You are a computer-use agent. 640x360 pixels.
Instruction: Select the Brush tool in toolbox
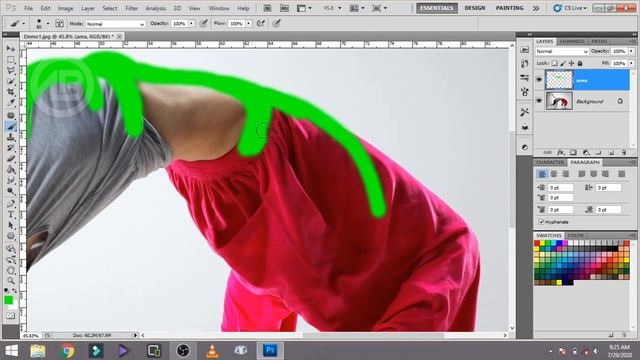click(11, 127)
